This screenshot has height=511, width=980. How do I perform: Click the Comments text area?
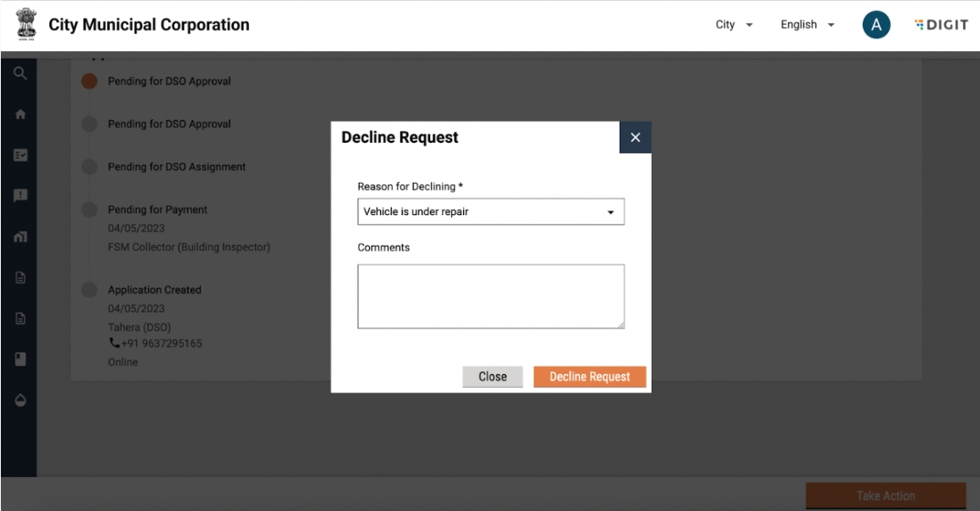[490, 296]
